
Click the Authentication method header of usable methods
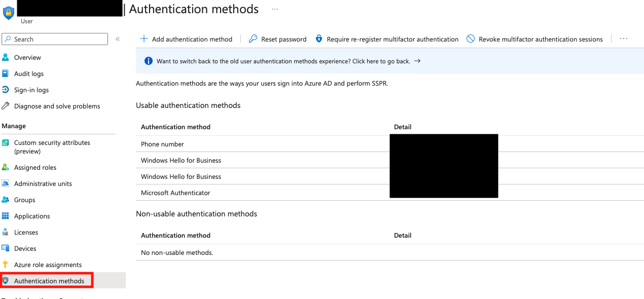[x=175, y=127]
